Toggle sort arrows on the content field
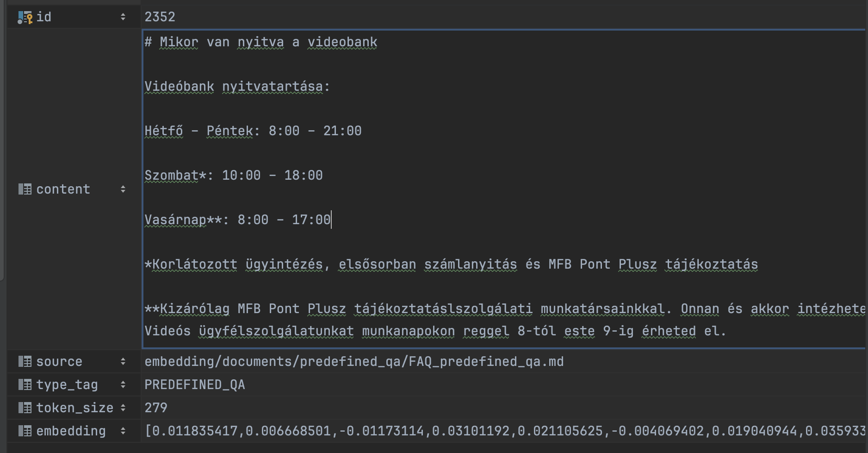This screenshot has width=868, height=453. [x=123, y=189]
